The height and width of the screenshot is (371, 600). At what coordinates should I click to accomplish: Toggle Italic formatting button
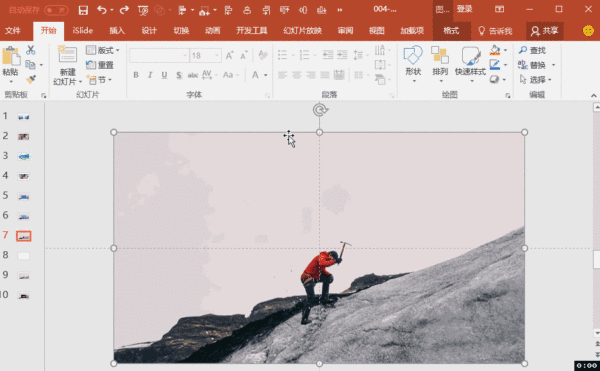150,75
